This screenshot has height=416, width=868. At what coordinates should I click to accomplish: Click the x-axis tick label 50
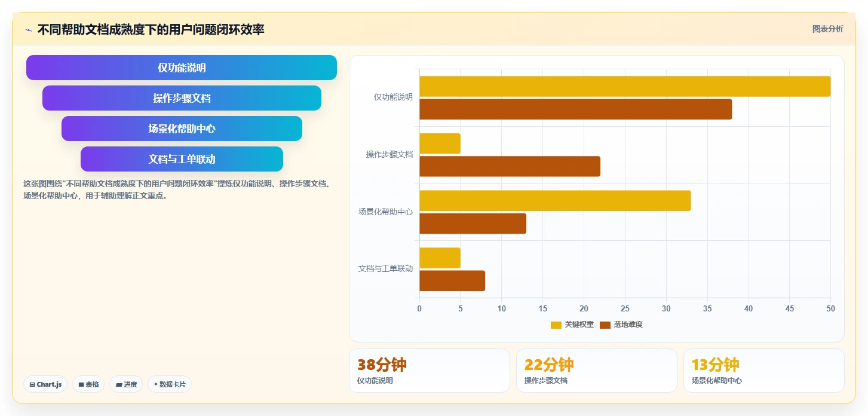pyautogui.click(x=830, y=308)
